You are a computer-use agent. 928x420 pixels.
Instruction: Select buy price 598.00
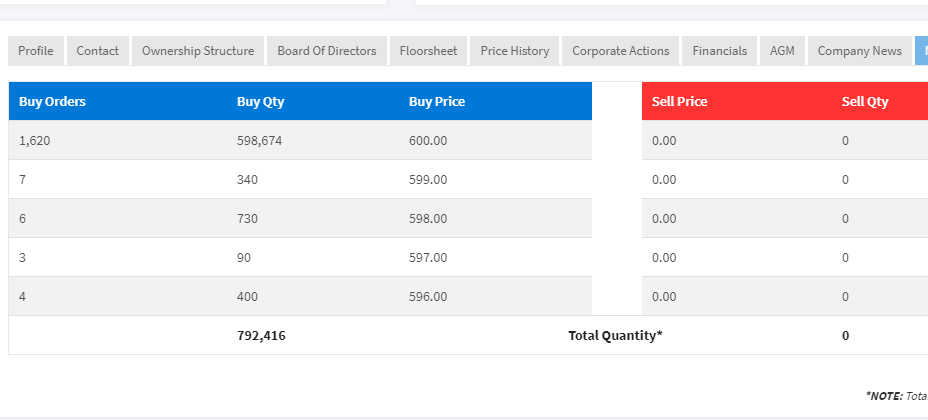pos(428,219)
